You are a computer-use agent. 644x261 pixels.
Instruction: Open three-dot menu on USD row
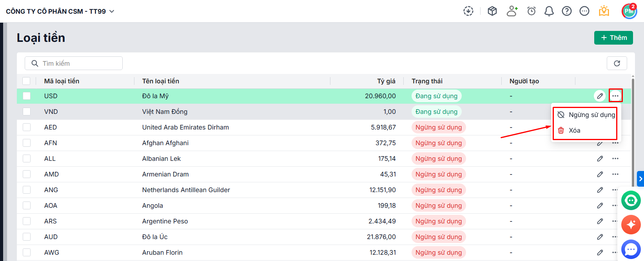click(615, 96)
